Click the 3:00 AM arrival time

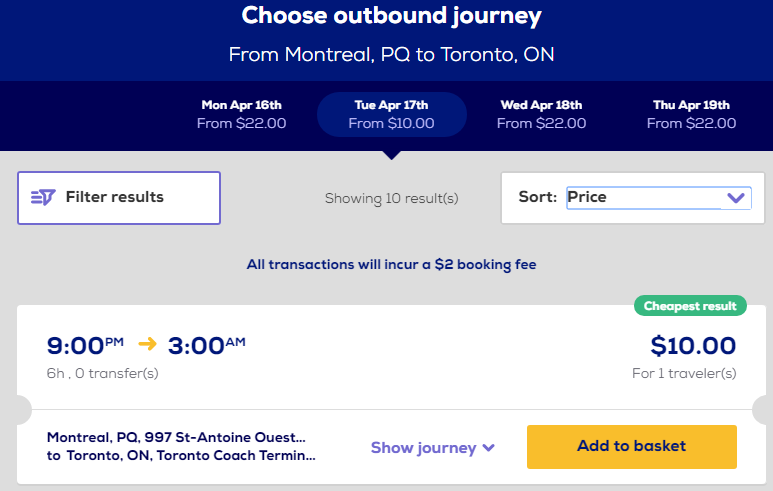coord(207,345)
